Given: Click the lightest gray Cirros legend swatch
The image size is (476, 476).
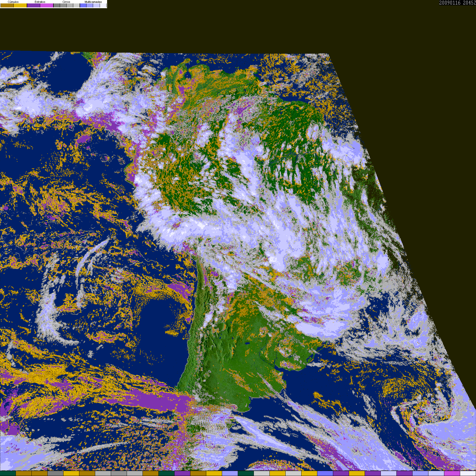Looking at the screenshot, I should click(76, 5).
